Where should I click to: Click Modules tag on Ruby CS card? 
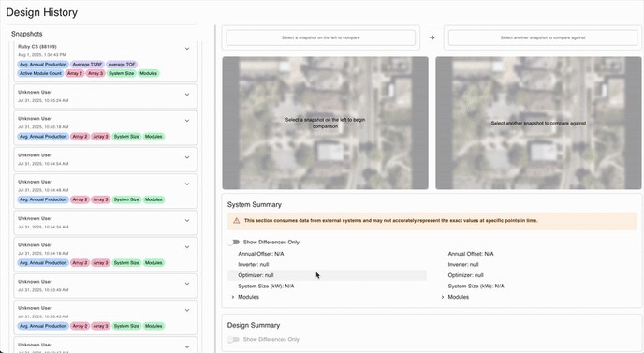(148, 73)
